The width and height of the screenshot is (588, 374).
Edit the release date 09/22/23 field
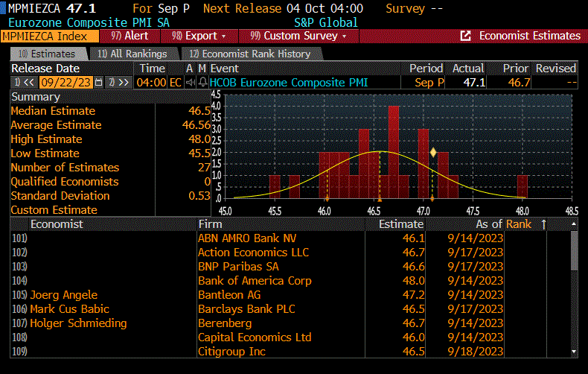pos(66,82)
